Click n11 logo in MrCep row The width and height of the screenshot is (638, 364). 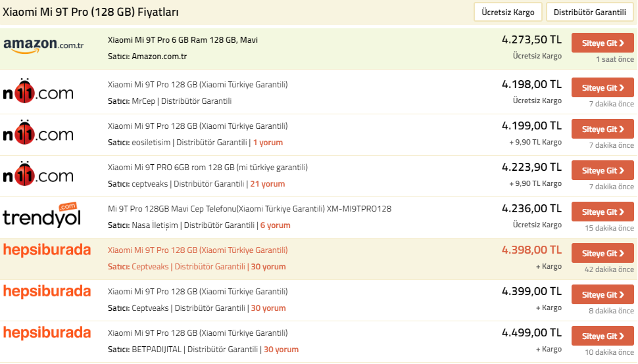pyautogui.click(x=38, y=91)
